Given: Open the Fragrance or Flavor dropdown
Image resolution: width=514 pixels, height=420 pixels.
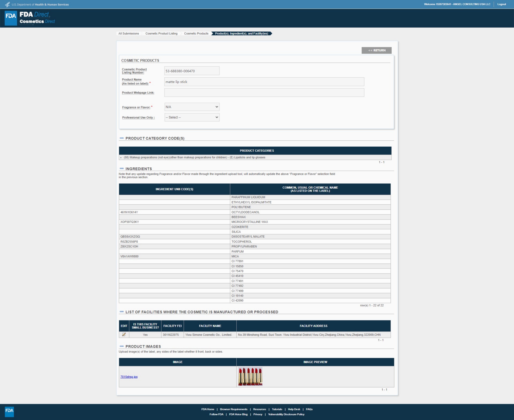Looking at the screenshot, I should point(192,107).
